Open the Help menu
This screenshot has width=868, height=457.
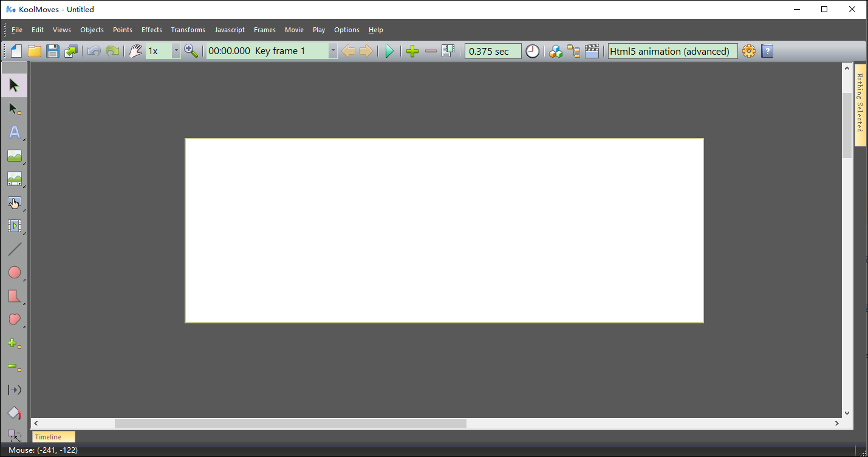(x=376, y=30)
